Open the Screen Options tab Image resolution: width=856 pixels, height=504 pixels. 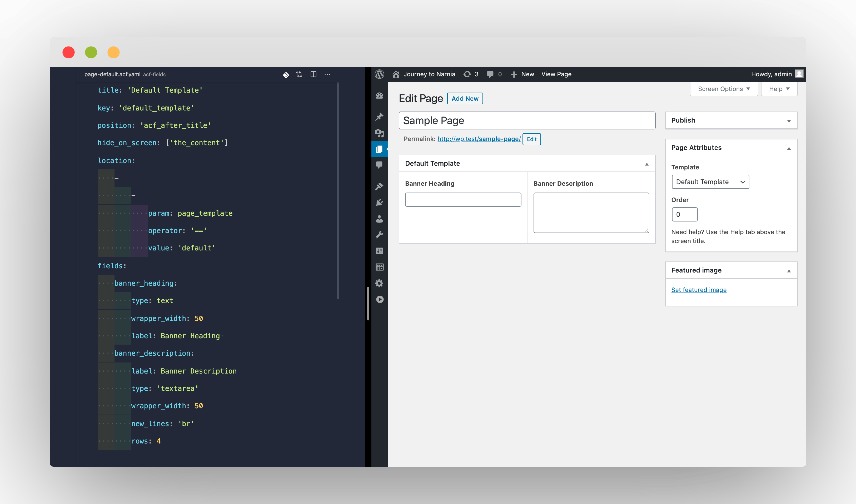724,89
